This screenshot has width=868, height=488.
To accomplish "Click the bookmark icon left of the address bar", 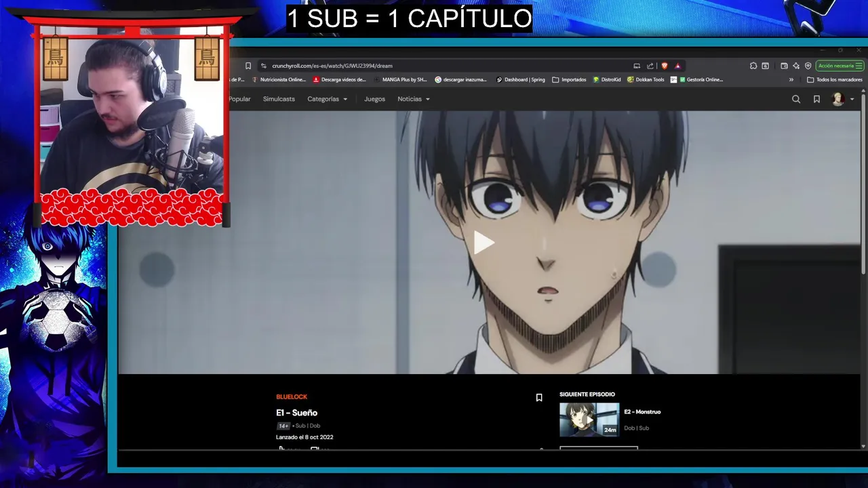I will coord(248,66).
